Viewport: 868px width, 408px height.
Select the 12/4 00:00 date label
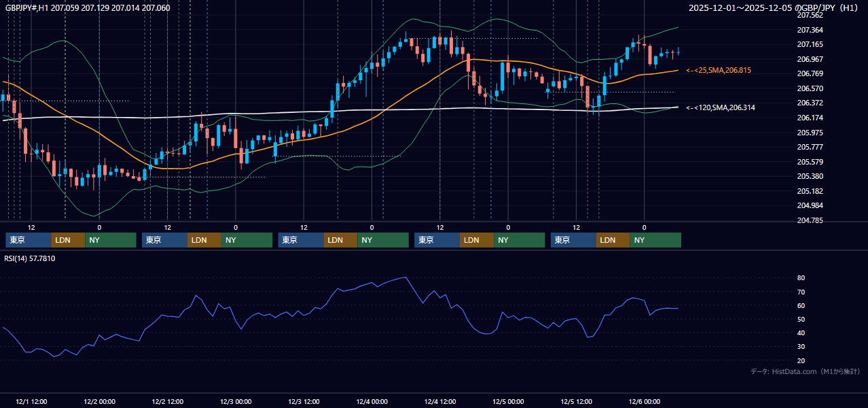[x=372, y=402]
